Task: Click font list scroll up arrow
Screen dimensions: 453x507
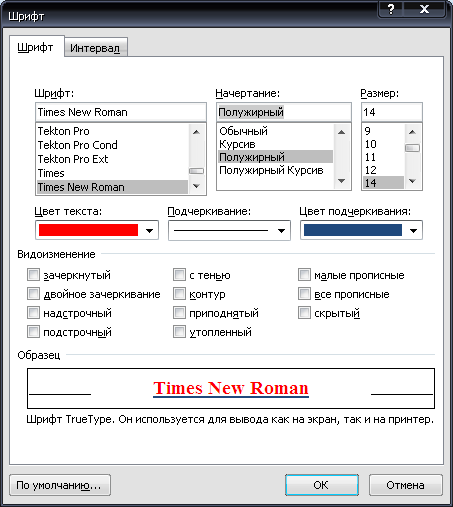Action: coord(196,132)
